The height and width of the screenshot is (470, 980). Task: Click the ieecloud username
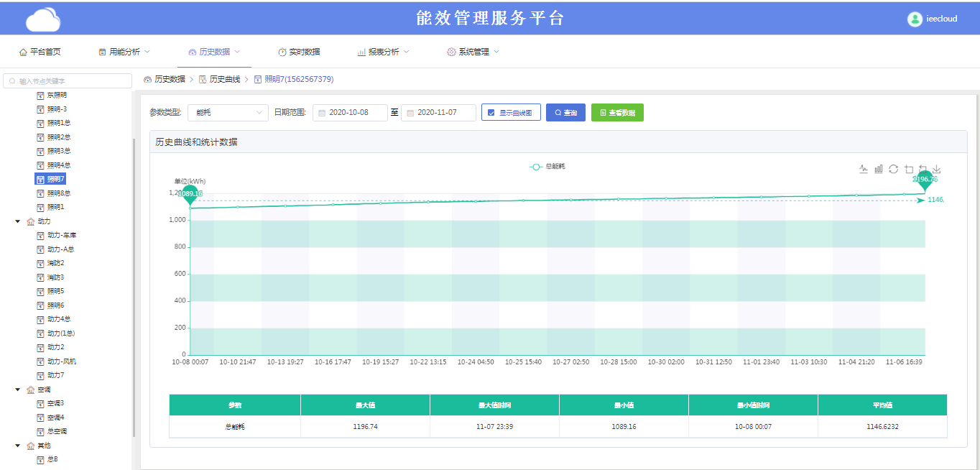coord(942,19)
